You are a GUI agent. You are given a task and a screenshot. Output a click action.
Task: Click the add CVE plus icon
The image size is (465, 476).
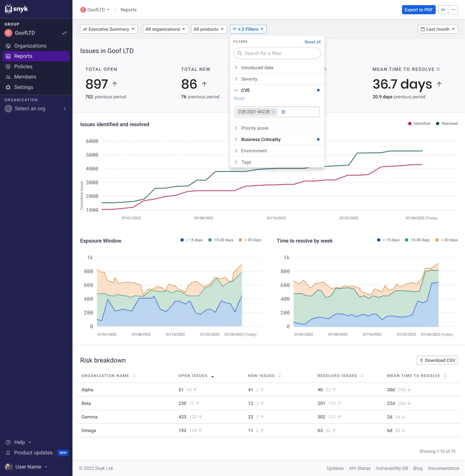pos(283,112)
